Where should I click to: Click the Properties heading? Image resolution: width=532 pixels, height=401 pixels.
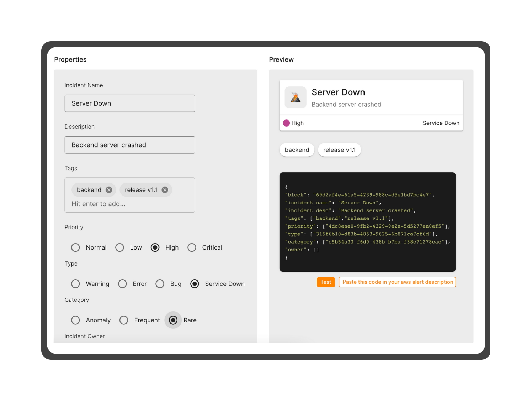pos(70,59)
